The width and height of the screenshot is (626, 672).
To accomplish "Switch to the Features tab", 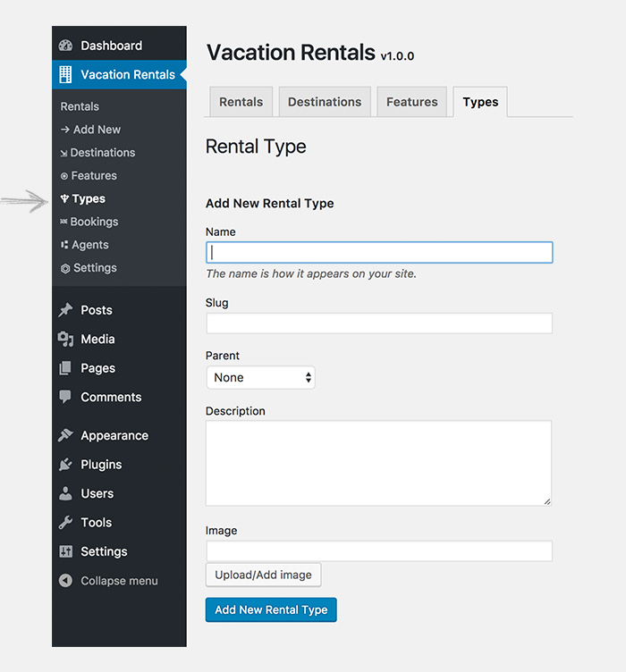I will [x=412, y=102].
